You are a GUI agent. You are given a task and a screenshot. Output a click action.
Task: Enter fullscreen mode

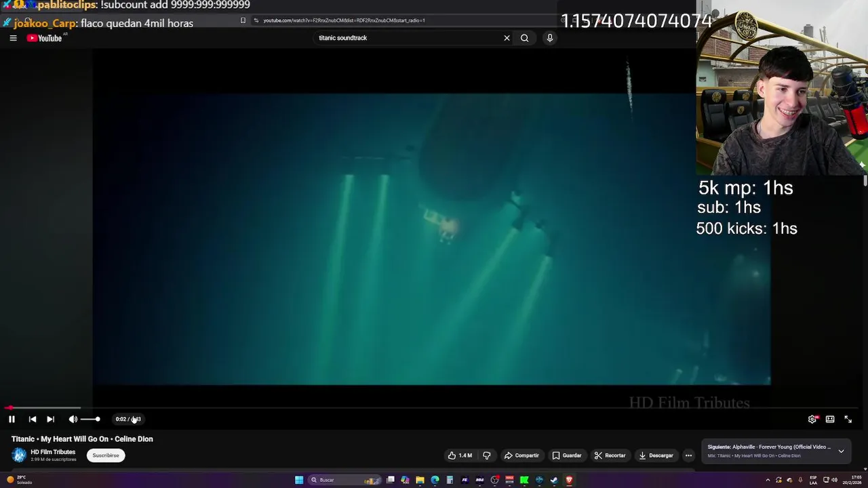[848, 419]
